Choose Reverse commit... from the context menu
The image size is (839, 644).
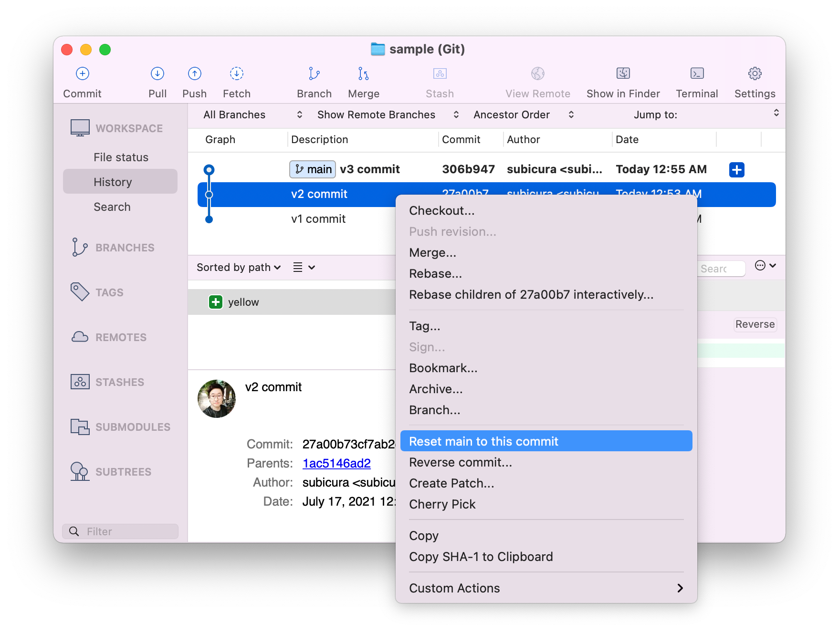click(546, 463)
